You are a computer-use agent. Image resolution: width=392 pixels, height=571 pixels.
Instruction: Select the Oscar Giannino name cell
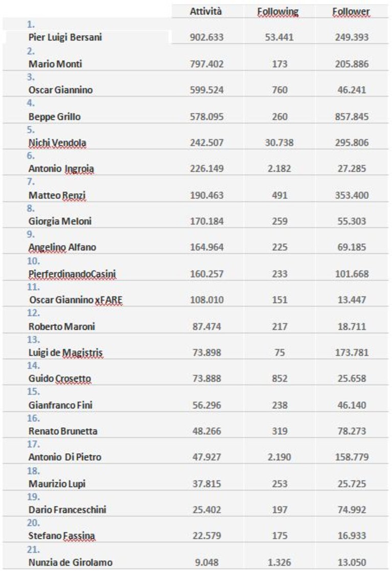tap(60, 90)
